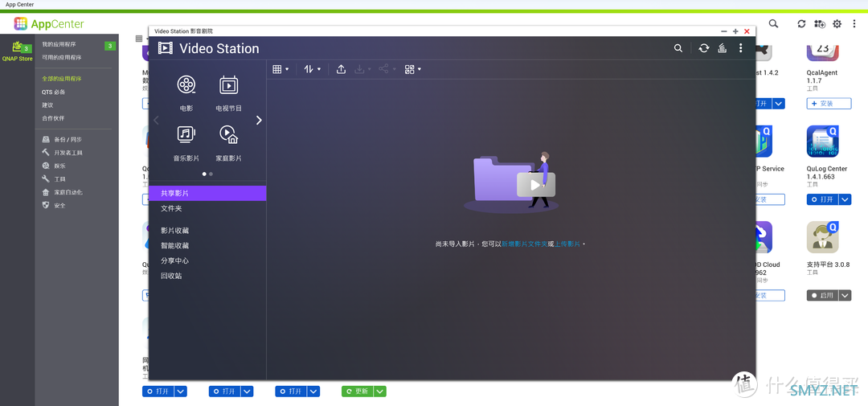Image resolution: width=868 pixels, height=406 pixels.
Task: Click the 支持平台 app icon
Action: 823,237
